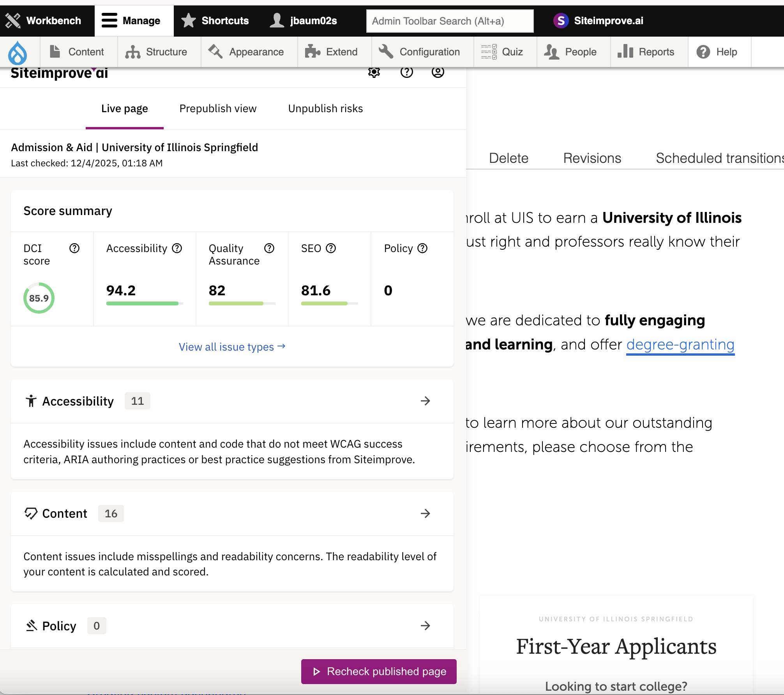Screen dimensions: 784x695
Task: Open View all issue types link
Action: [x=232, y=347]
